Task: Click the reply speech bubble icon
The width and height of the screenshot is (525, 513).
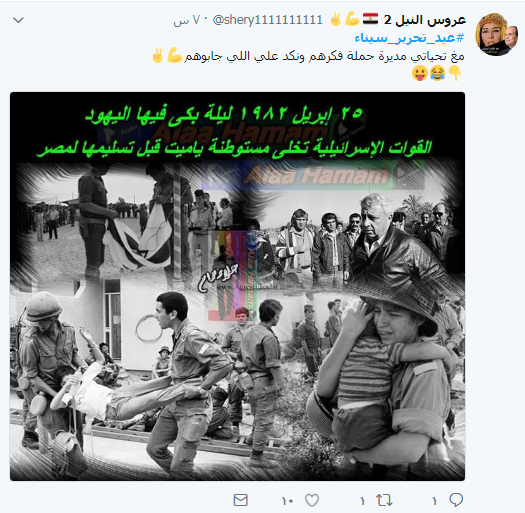Action: point(456,500)
